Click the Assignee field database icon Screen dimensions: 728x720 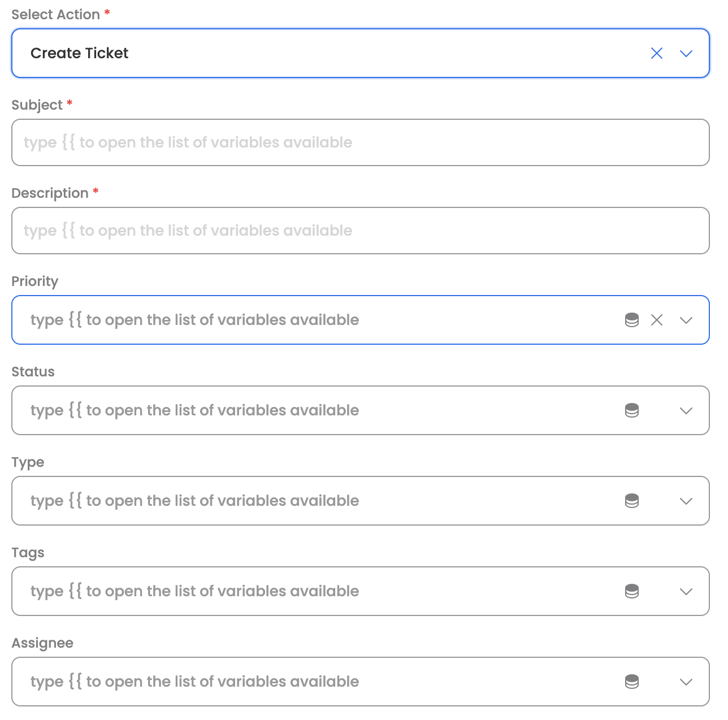pos(632,682)
